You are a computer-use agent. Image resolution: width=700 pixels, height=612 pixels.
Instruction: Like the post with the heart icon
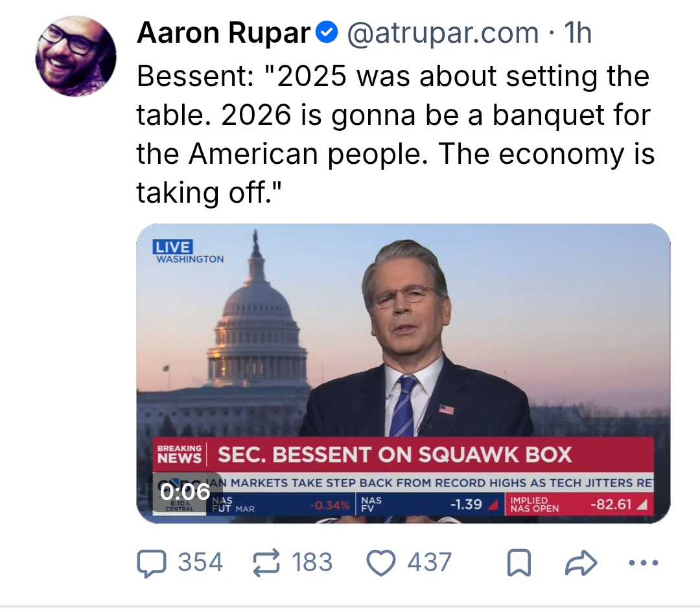pyautogui.click(x=381, y=563)
